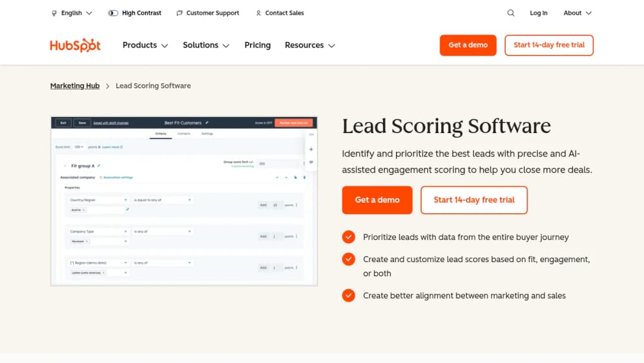
Task: Open the Customer Support link
Action: [x=208, y=13]
